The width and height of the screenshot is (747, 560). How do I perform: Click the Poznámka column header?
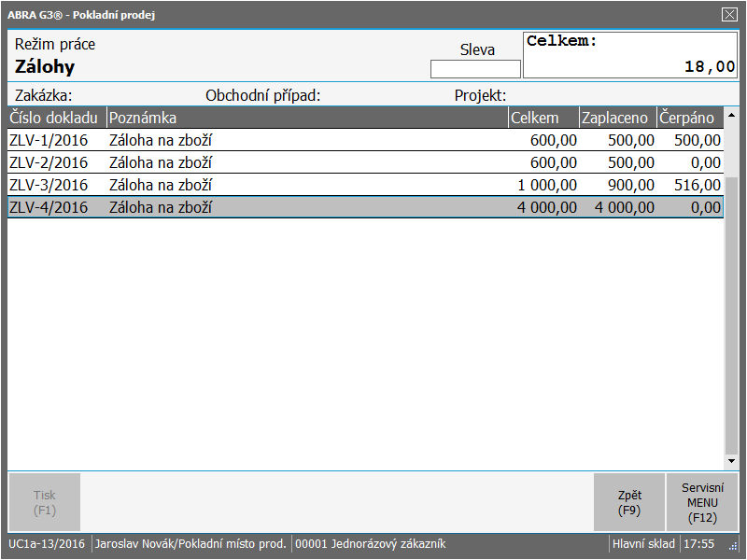[306, 118]
